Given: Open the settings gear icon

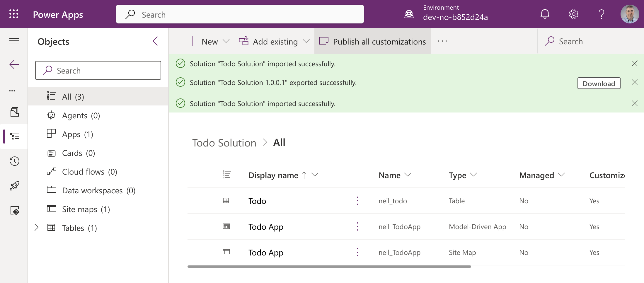Looking at the screenshot, I should click(x=573, y=14).
